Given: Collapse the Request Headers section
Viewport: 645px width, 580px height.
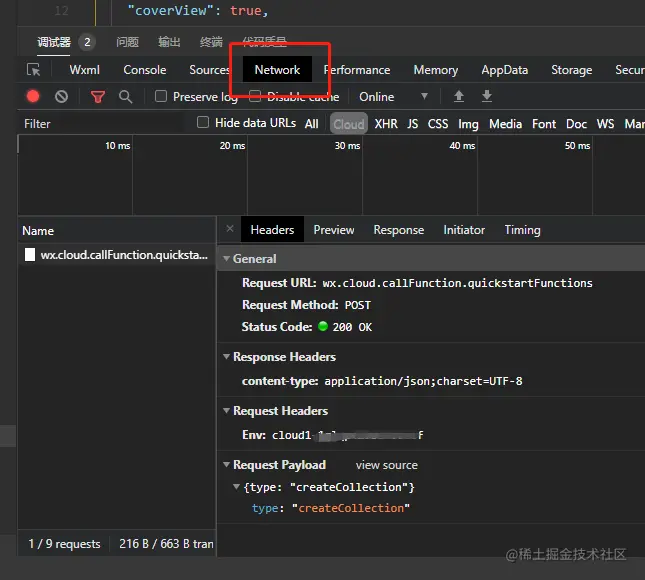Looking at the screenshot, I should 226,410.
